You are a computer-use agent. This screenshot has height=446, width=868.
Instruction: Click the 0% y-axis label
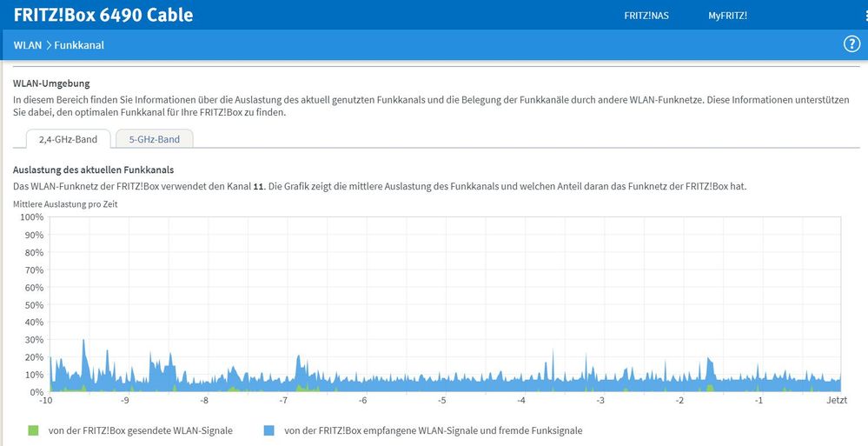click(x=36, y=392)
